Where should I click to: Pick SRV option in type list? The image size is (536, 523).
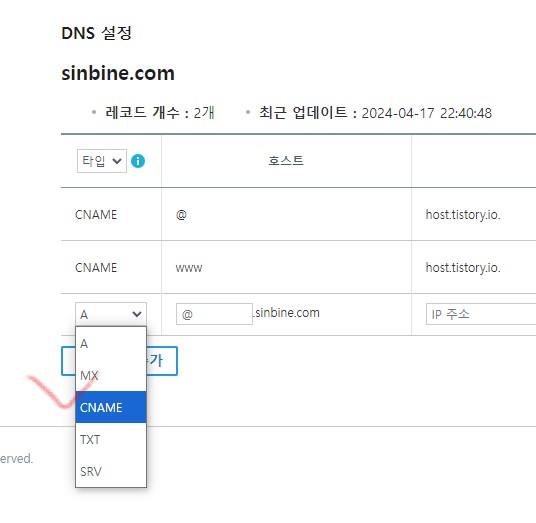(111, 471)
